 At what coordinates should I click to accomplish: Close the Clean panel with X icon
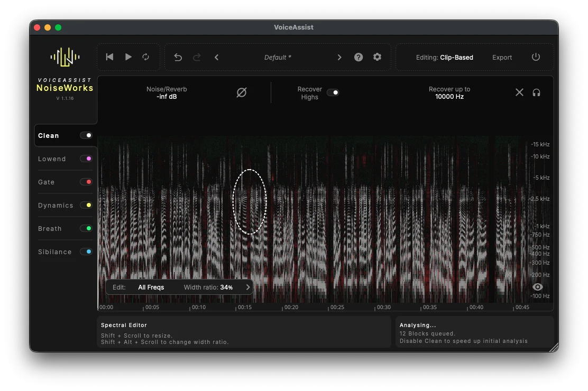click(519, 92)
